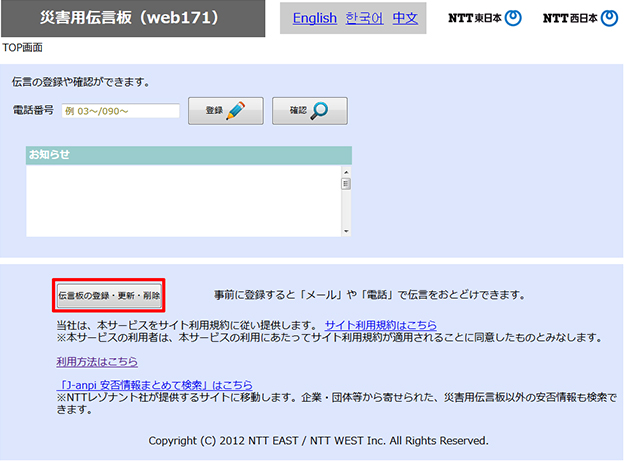Screen dimensions: 624x461
Task: Click scroll-down arrow in お知らせ box
Action: (346, 231)
